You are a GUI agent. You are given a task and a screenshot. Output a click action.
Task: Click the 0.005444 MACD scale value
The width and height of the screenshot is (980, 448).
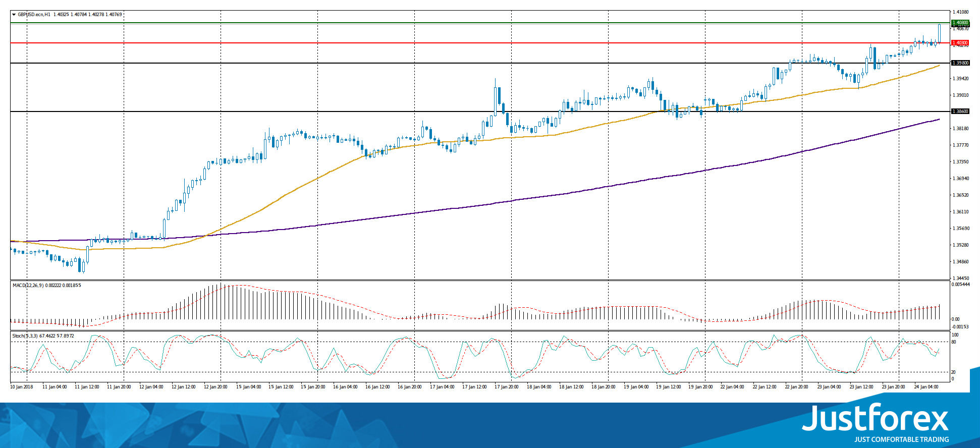pos(960,285)
